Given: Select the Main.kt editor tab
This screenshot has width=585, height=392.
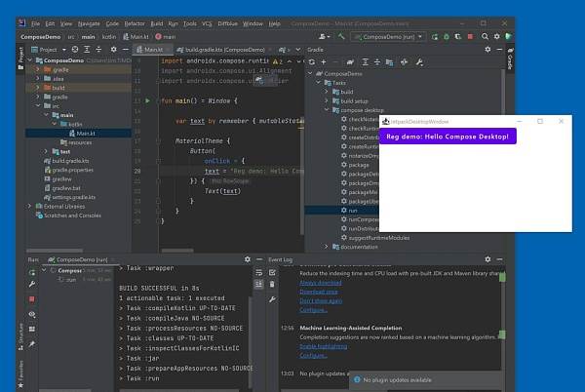Looking at the screenshot, I should coord(153,50).
